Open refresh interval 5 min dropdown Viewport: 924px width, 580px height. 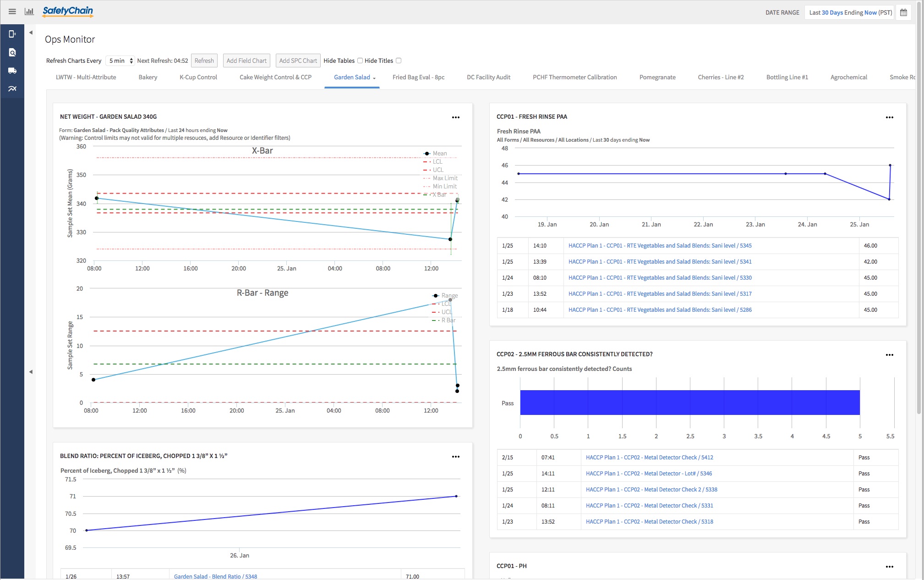120,61
